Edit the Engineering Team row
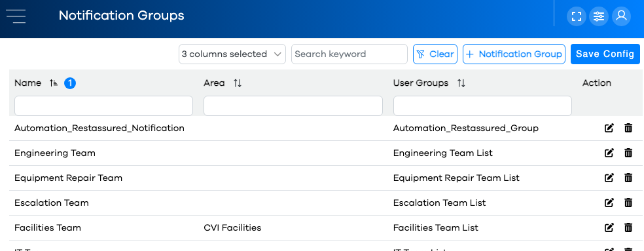644x251 pixels. [x=609, y=153]
